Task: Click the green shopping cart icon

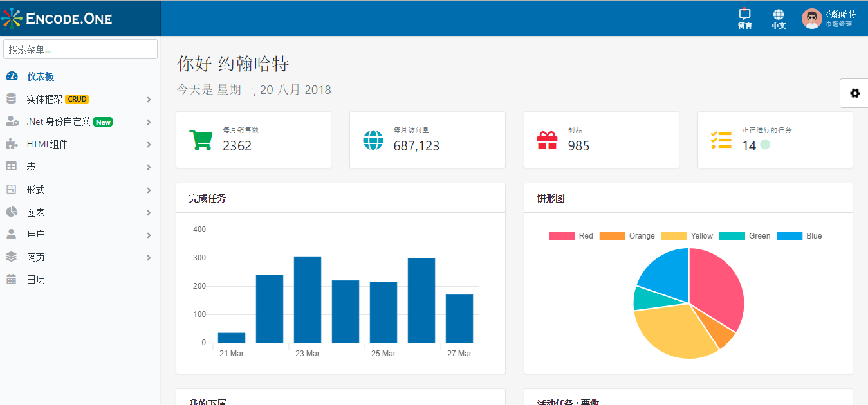Action: 201,140
